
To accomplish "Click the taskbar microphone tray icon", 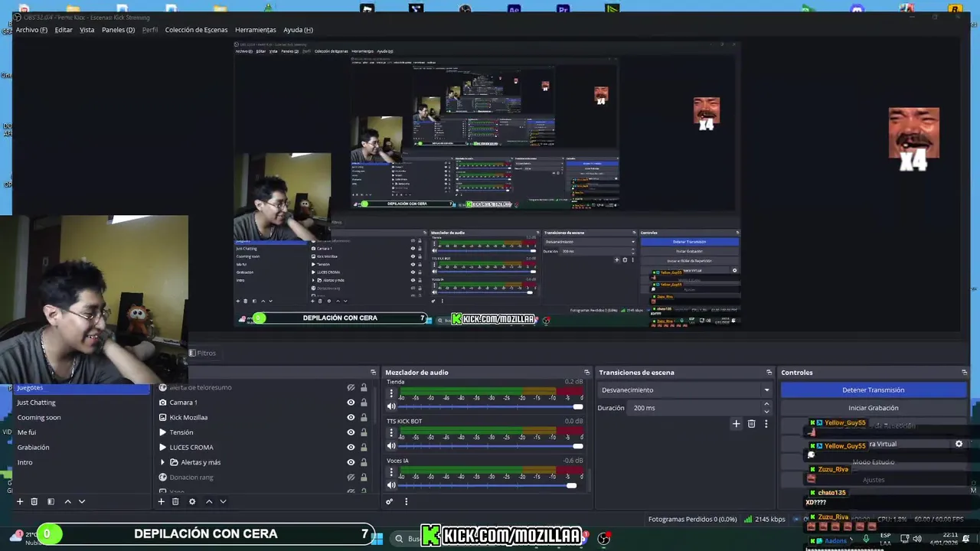I will (x=866, y=539).
